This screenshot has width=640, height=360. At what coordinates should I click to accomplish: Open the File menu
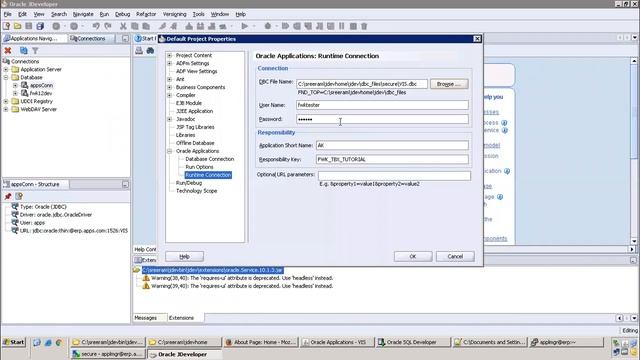click(x=7, y=14)
